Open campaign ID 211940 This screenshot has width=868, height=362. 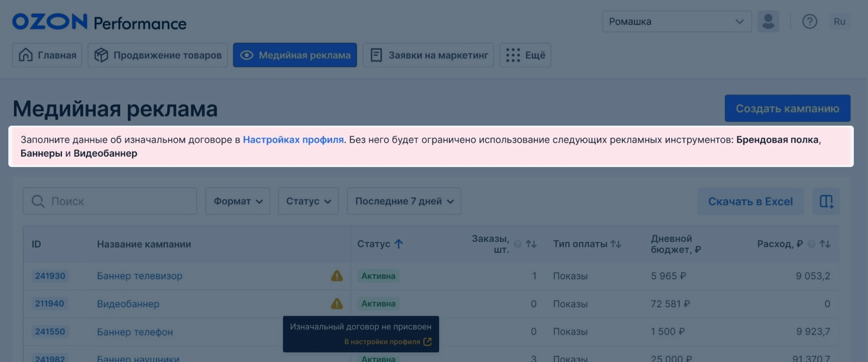coord(49,304)
